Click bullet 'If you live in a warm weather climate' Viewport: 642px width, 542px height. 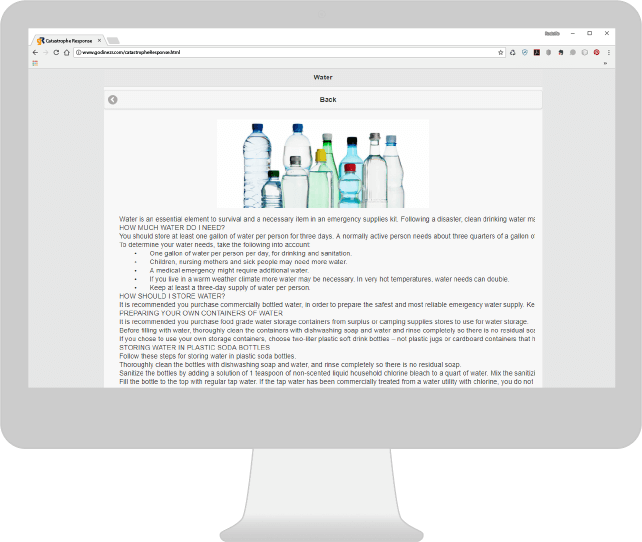329,279
